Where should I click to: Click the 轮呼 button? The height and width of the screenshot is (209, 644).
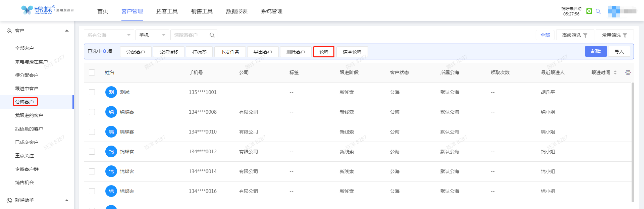(x=324, y=52)
